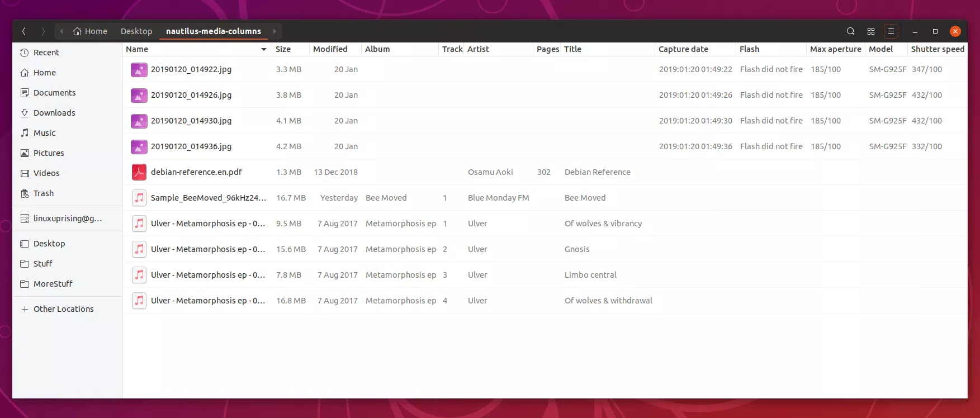Image resolution: width=980 pixels, height=418 pixels.
Task: Sort by the Model column header
Action: point(887,49)
